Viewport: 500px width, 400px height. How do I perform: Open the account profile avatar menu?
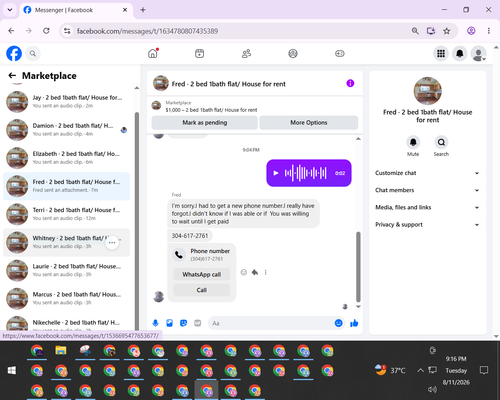(478, 53)
